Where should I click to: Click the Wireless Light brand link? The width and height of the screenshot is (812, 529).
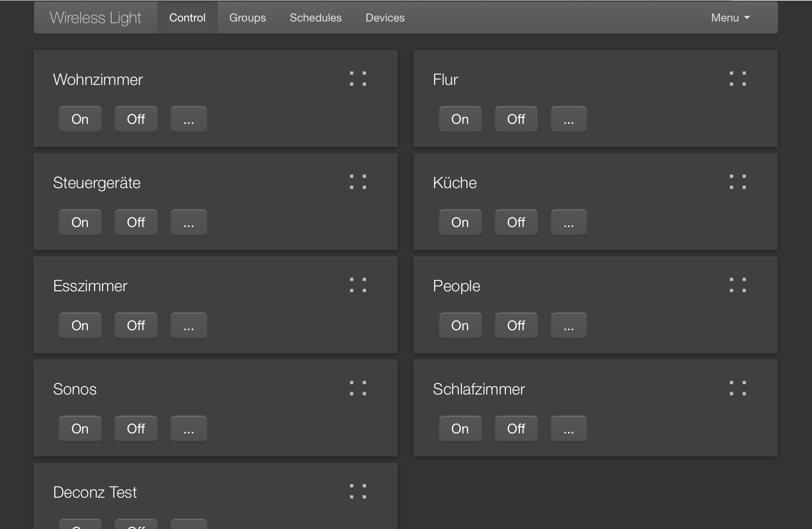tap(96, 18)
